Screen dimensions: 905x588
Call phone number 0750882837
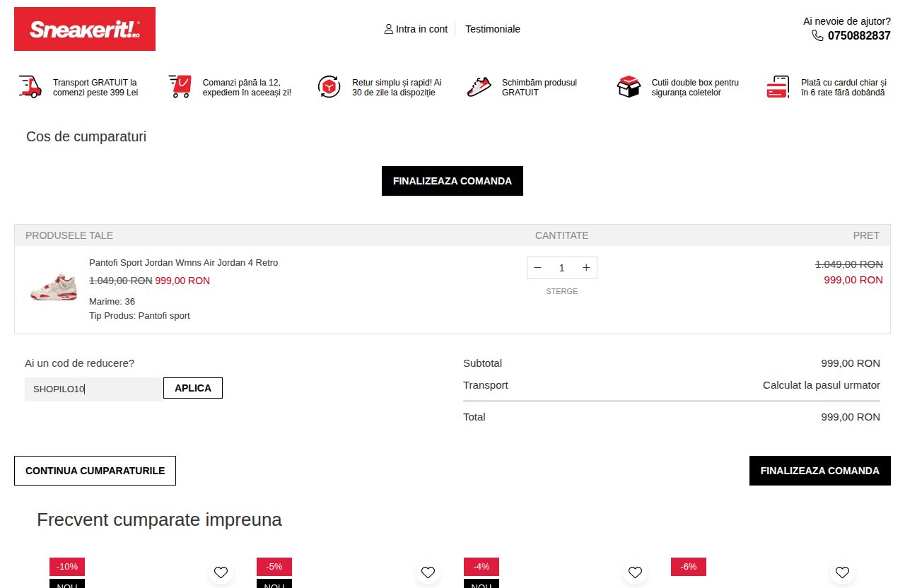coord(859,35)
